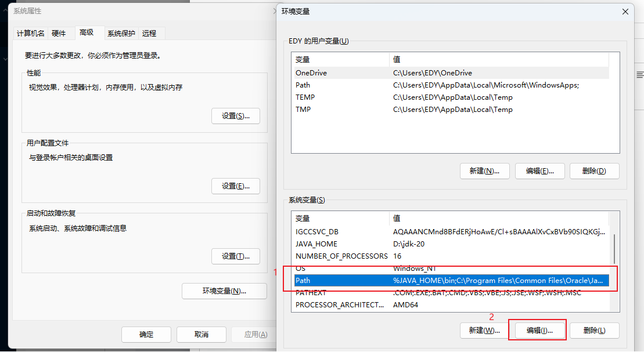Switch to the 计算机名 tab
Viewport: 644px width, 352px height.
[30, 34]
